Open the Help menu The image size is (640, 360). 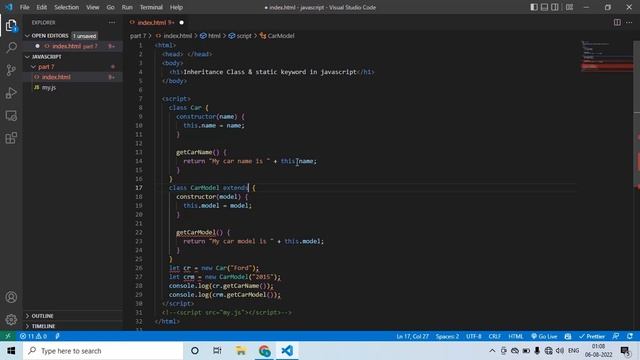click(x=176, y=7)
